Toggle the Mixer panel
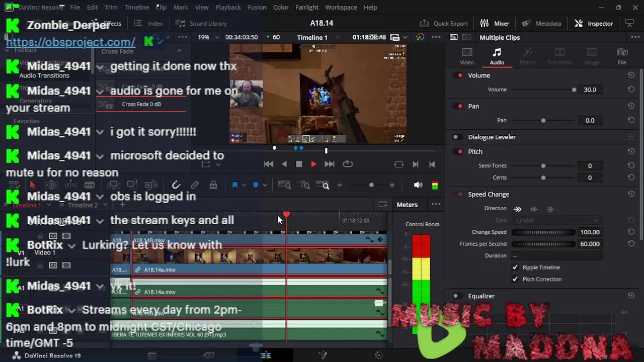Image resolution: width=644 pixels, height=362 pixels. (495, 23)
